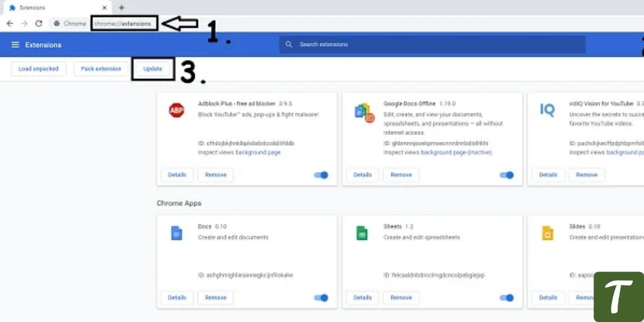Viewport: 644px width, 322px height.
Task: Click the Google Docs Offline ID text
Action: 435,144
